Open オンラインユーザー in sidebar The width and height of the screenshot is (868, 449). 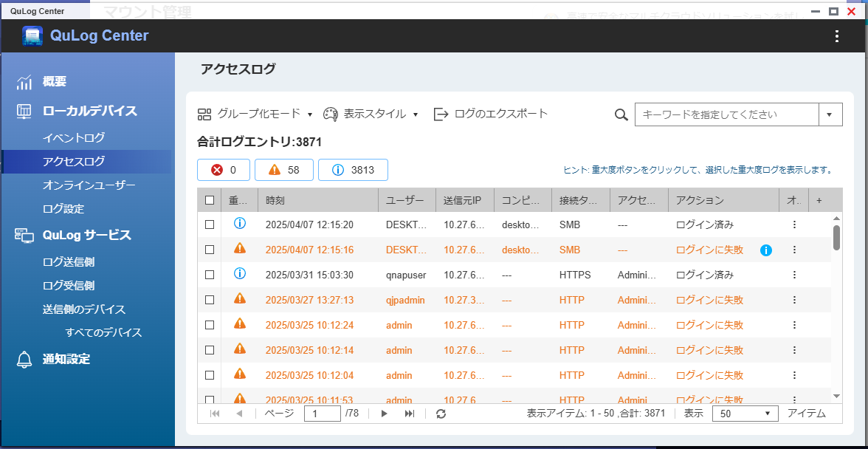point(89,185)
